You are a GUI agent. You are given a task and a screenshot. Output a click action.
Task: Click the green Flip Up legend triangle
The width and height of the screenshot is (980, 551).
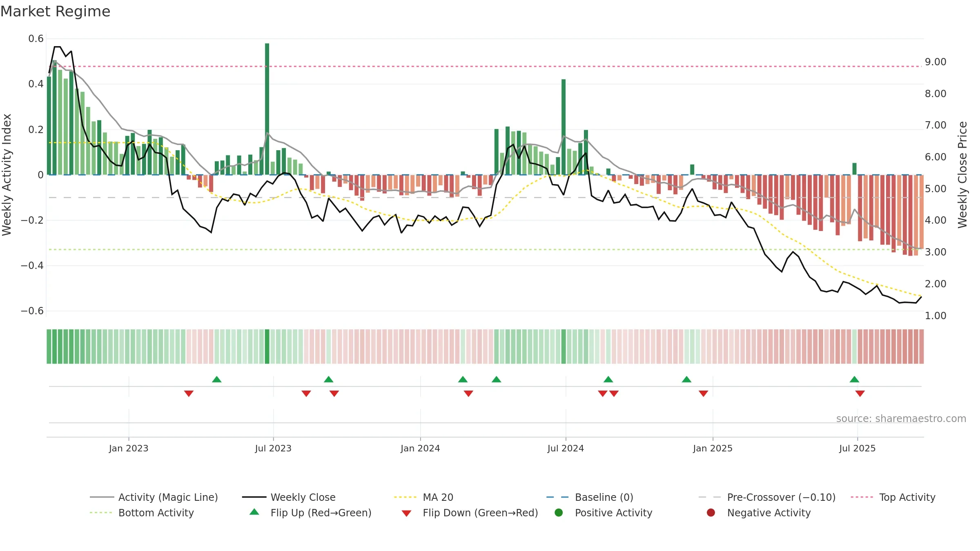tap(254, 512)
